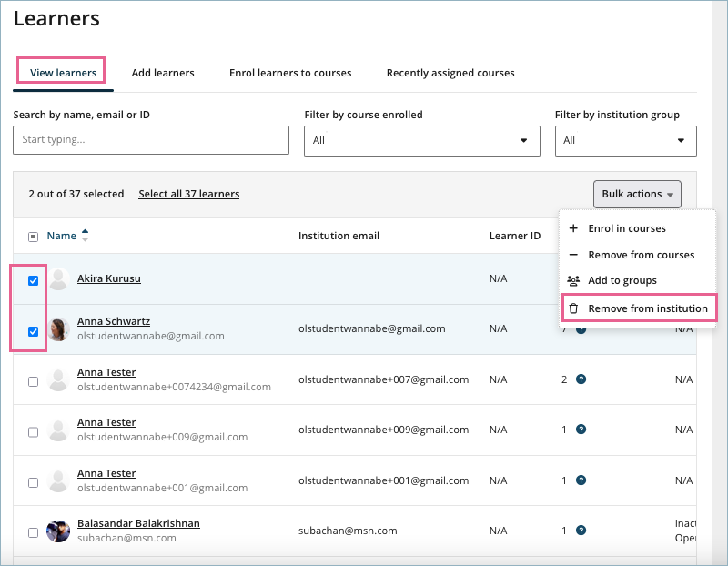Expand the Filter by institution group dropdown
This screenshot has height=566, width=728.
625,141
